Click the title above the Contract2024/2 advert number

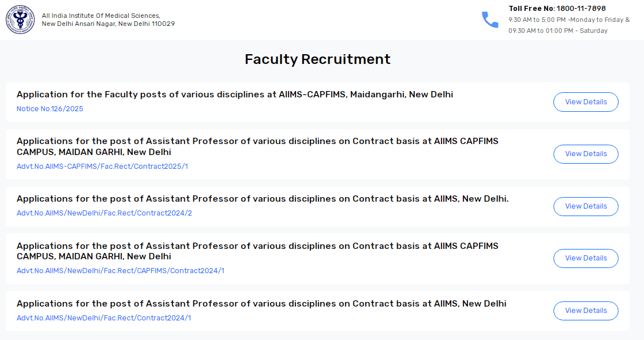(x=262, y=199)
